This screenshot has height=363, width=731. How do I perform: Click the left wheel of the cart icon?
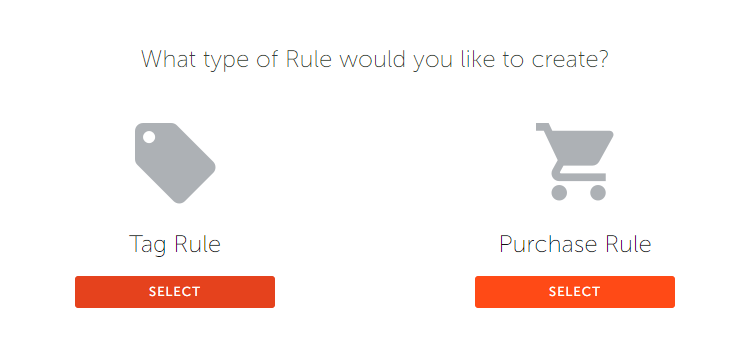pos(559,192)
